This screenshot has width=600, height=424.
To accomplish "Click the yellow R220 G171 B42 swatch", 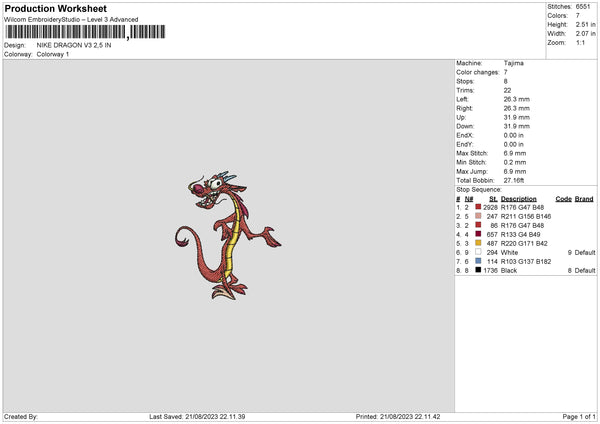I will [x=478, y=243].
